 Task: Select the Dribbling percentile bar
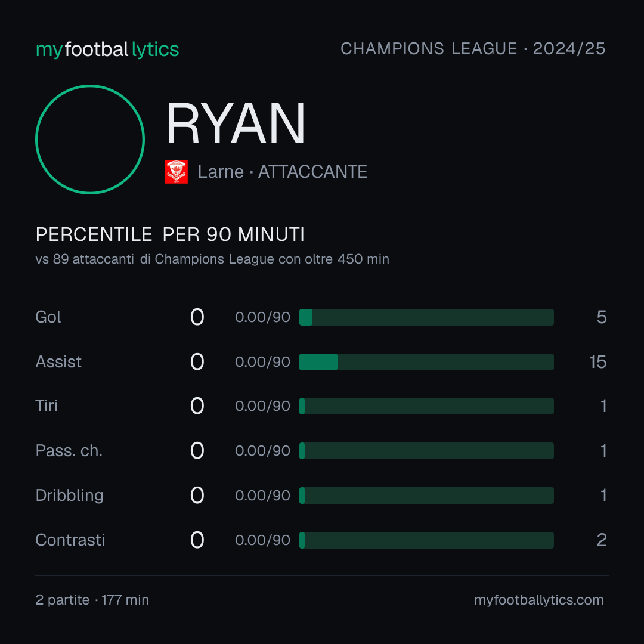[x=426, y=496]
